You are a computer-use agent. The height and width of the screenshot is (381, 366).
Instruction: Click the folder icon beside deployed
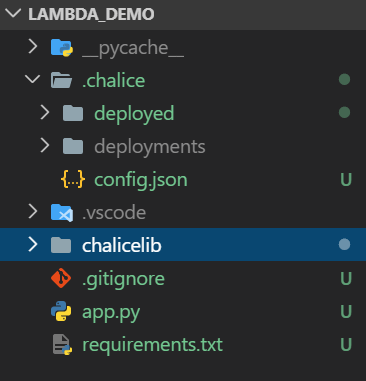tap(73, 113)
